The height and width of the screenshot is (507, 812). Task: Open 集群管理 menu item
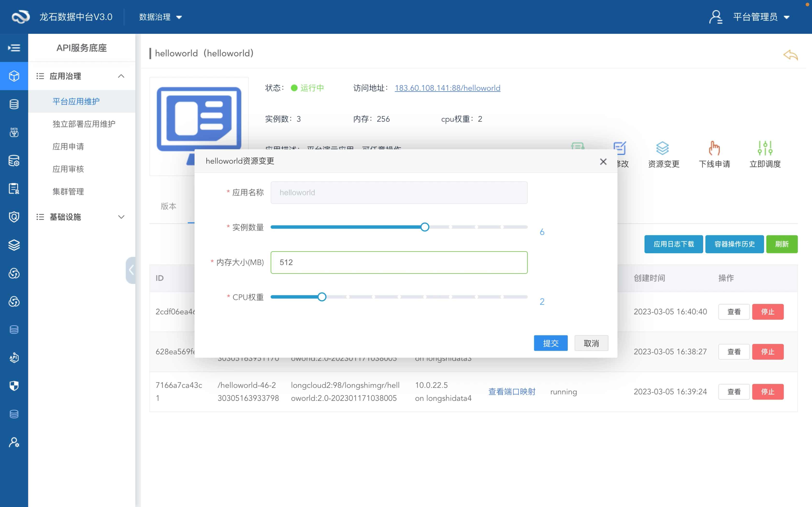coord(68,191)
